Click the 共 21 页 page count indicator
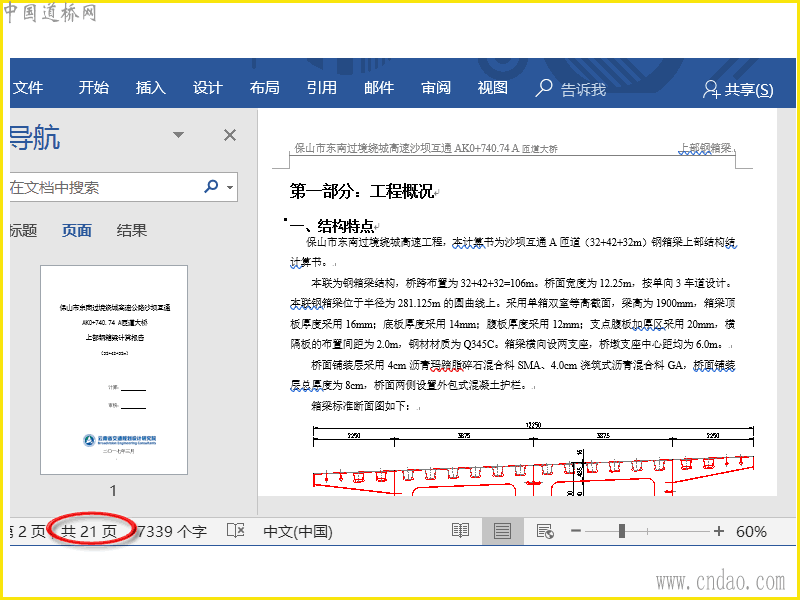The height and width of the screenshot is (600, 800). click(89, 532)
